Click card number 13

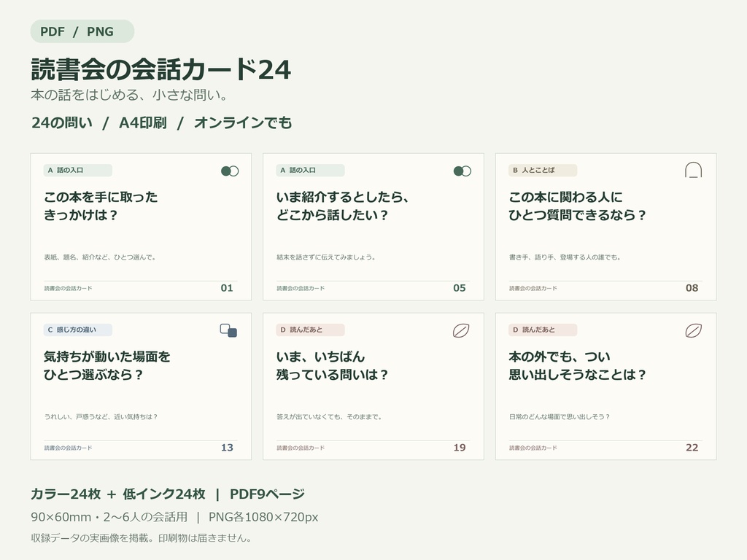(227, 448)
